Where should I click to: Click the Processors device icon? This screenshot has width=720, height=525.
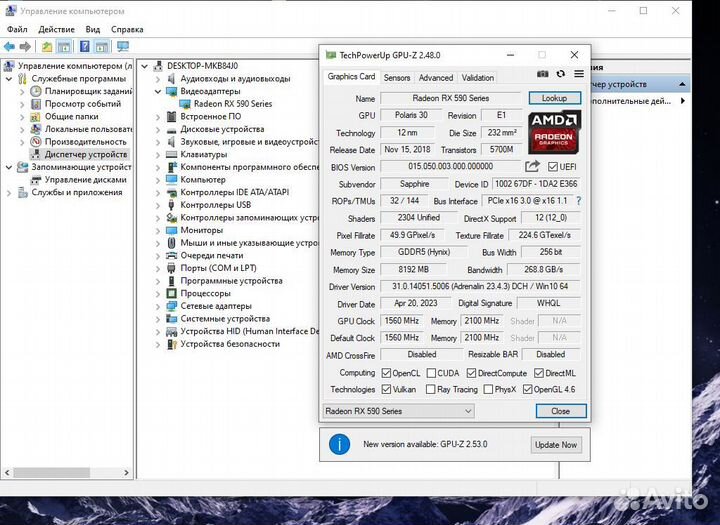point(171,293)
